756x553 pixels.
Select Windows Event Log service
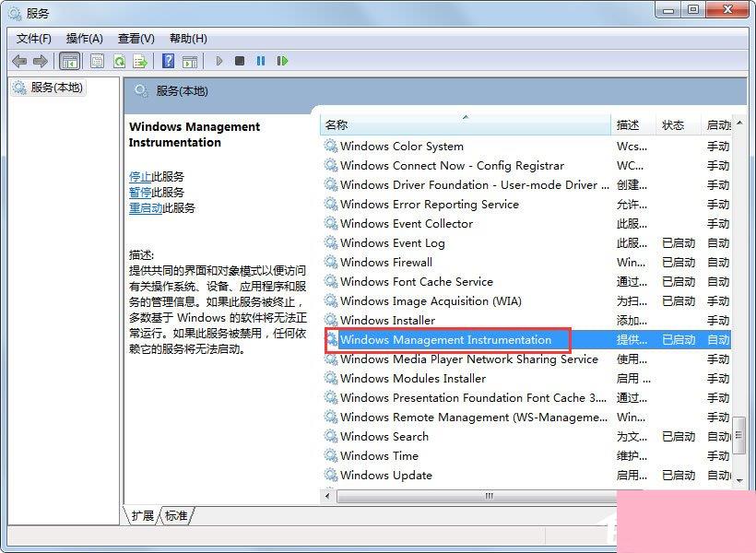(526, 243)
